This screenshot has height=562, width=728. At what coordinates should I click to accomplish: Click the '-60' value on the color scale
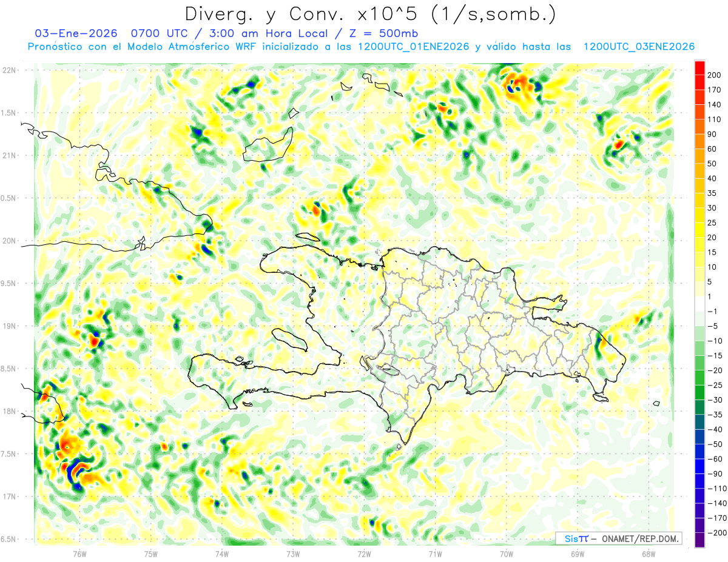715,459
